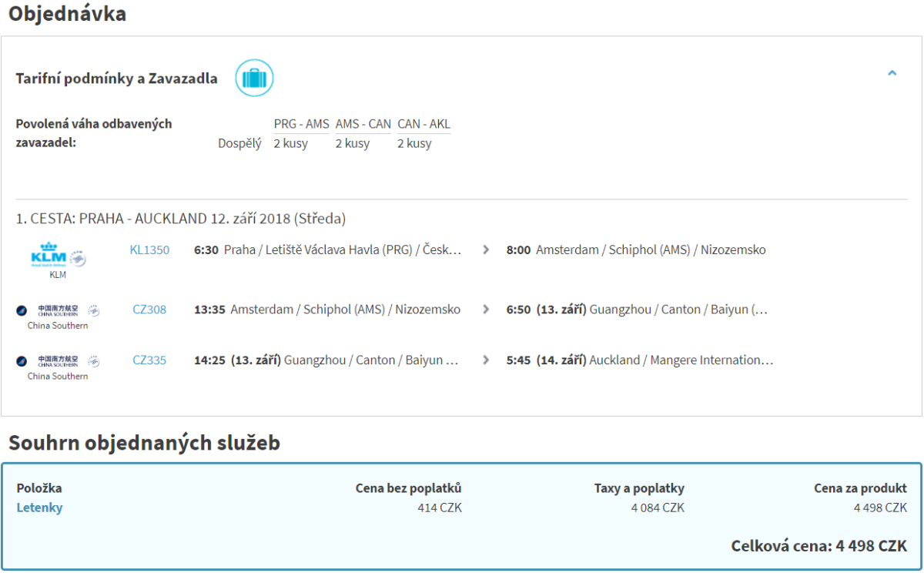
Task: Click the SkyTeam emblem in the CZ308 row
Action: pyautogui.click(x=94, y=310)
